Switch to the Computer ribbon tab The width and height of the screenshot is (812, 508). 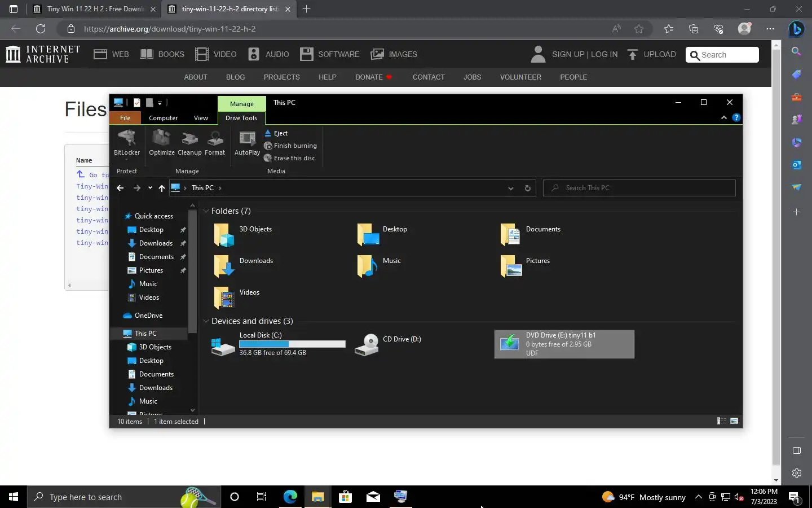tap(164, 118)
